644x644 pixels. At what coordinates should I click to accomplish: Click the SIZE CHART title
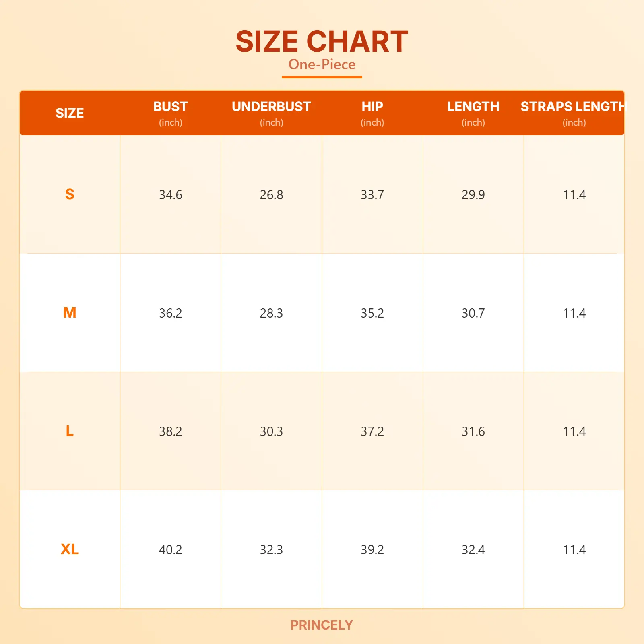tap(322, 41)
